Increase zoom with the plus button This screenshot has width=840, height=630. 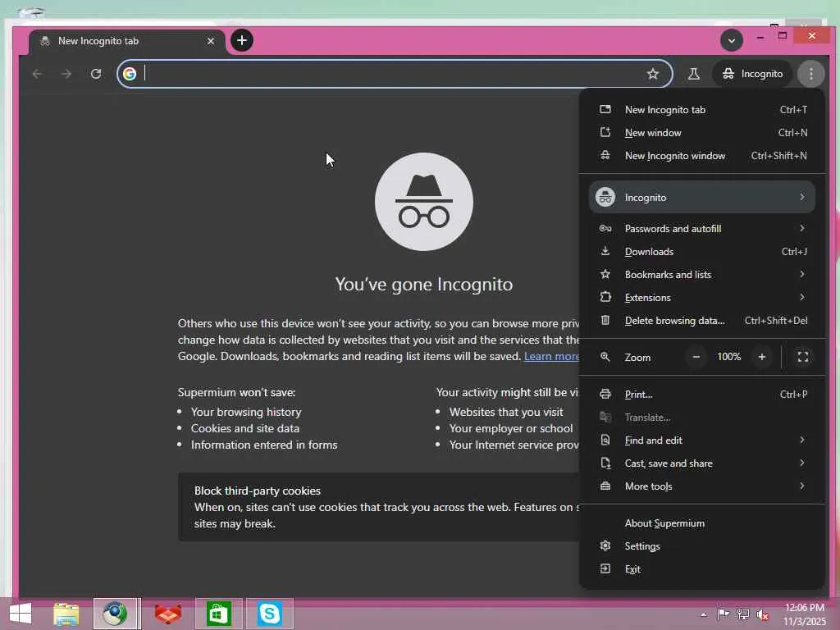tap(762, 357)
